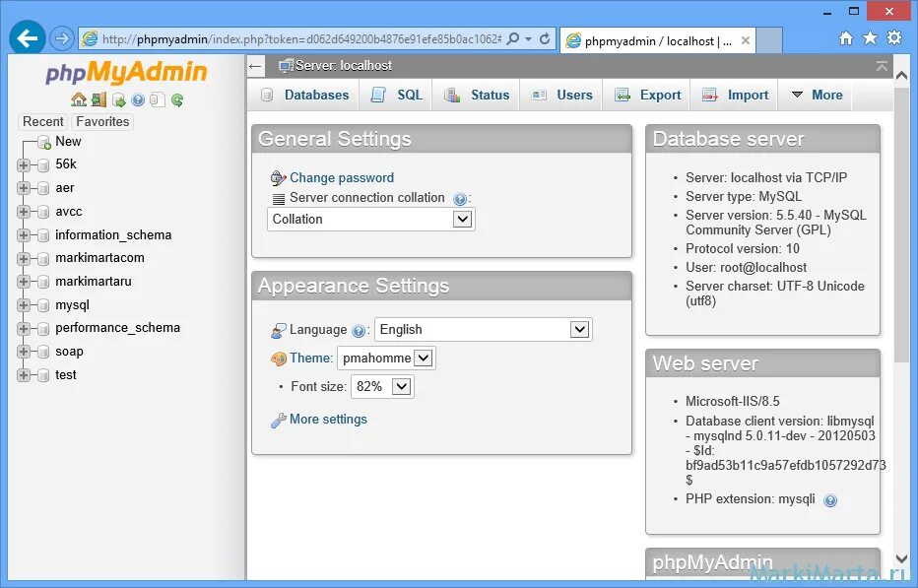The height and width of the screenshot is (588, 918).
Task: Click into the address bar URL field
Action: pyautogui.click(x=301, y=39)
